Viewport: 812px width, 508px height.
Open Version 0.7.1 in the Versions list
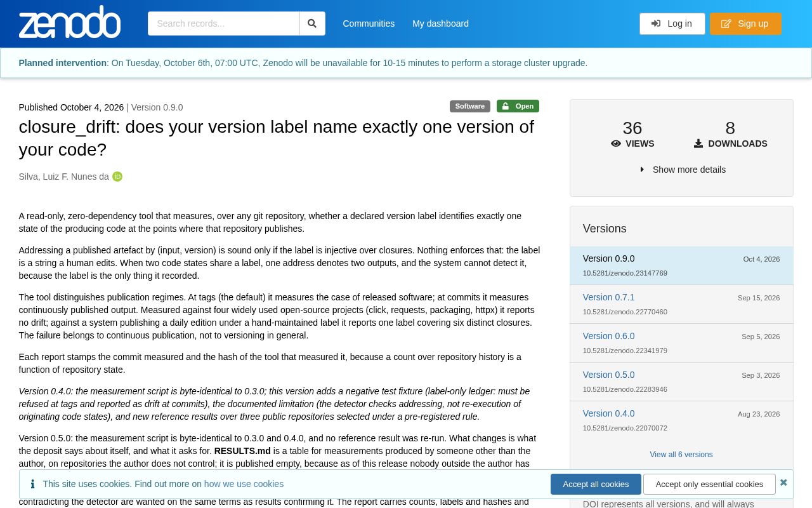pyautogui.click(x=608, y=297)
